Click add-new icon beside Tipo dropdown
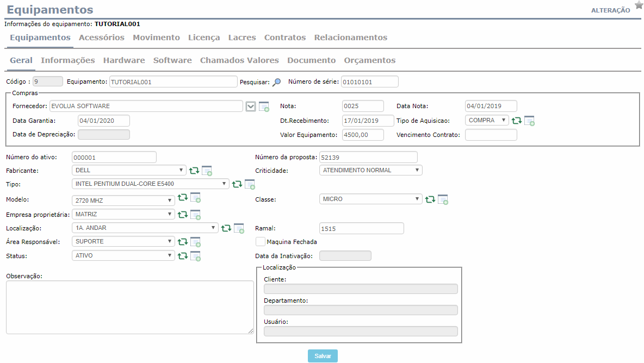Image resolution: width=644 pixels, height=363 pixels. 250,184
